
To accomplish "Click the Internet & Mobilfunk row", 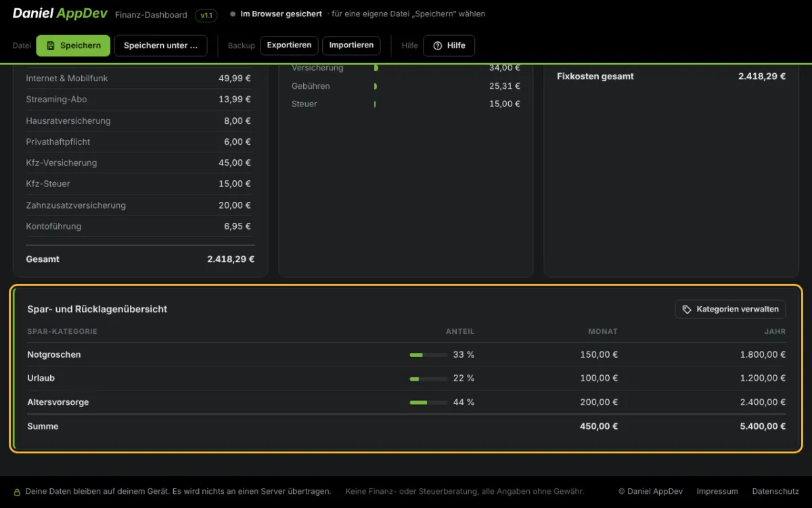I will coord(140,79).
